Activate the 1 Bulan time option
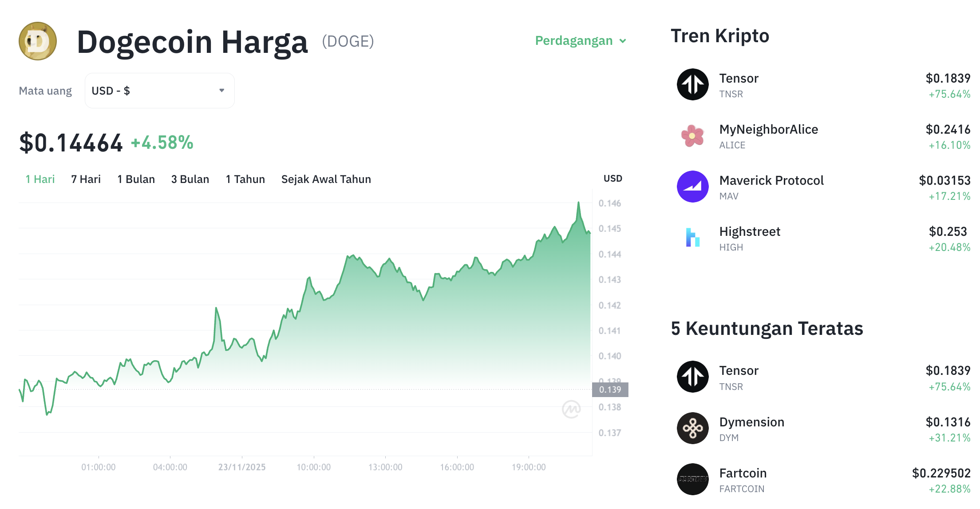The height and width of the screenshot is (509, 980). 135,179
